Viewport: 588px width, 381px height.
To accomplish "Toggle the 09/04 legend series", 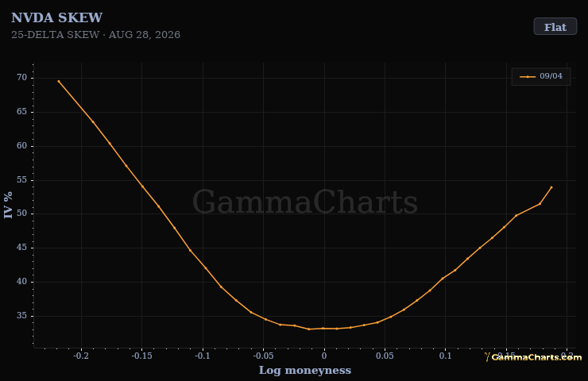I will tap(541, 76).
